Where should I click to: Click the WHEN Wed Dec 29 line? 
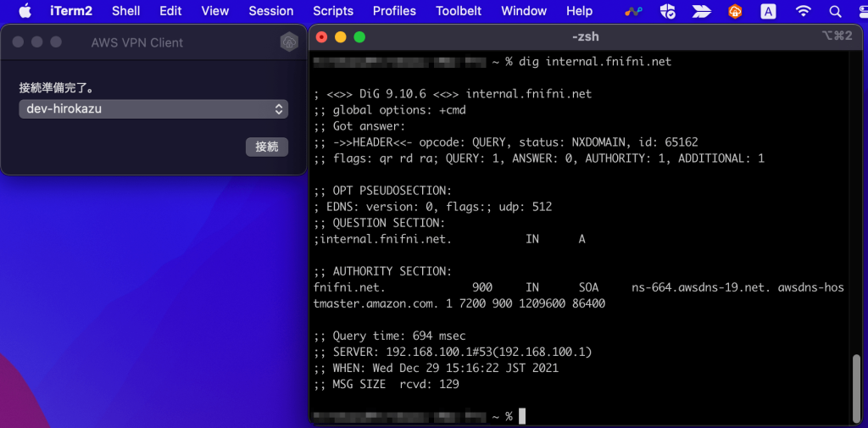pyautogui.click(x=437, y=368)
